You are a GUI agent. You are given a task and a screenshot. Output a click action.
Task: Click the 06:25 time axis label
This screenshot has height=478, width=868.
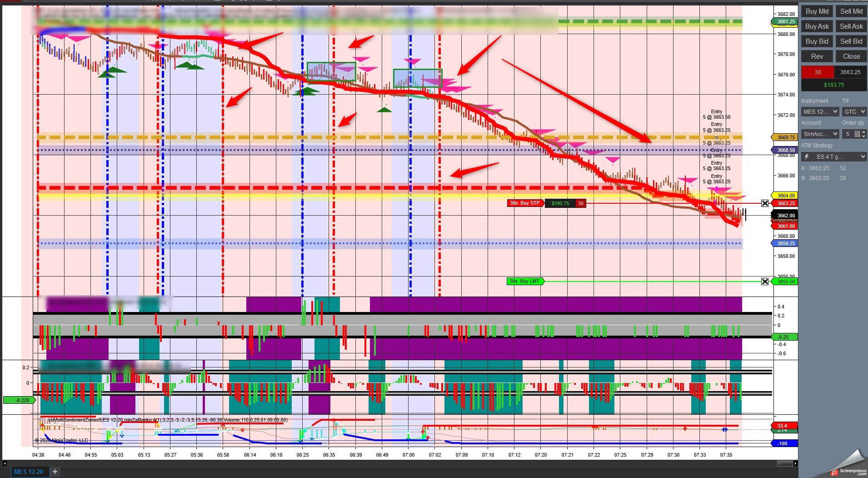click(303, 455)
